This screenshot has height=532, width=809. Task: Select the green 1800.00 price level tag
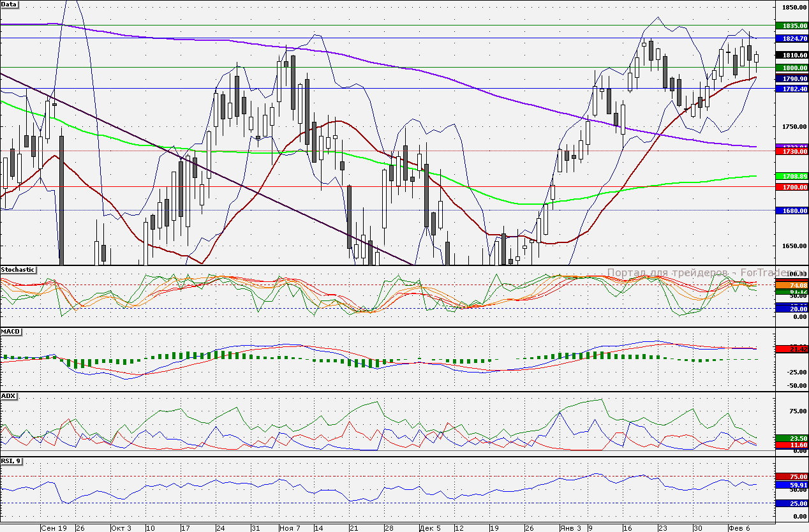(x=790, y=68)
